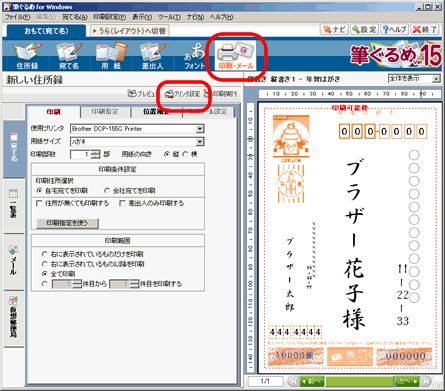Open the 印刷設定 menu
The image size is (445, 391).
[110, 17]
